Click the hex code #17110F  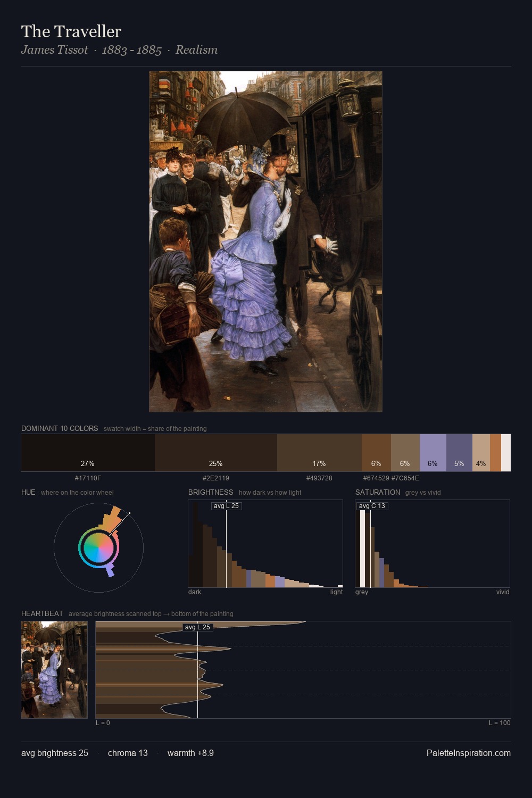88,478
